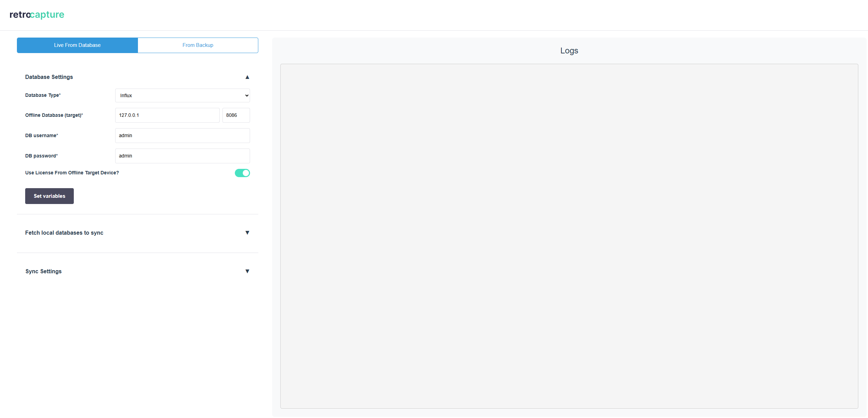The image size is (868, 418).
Task: Click the retrocapture logo
Action: (x=37, y=15)
